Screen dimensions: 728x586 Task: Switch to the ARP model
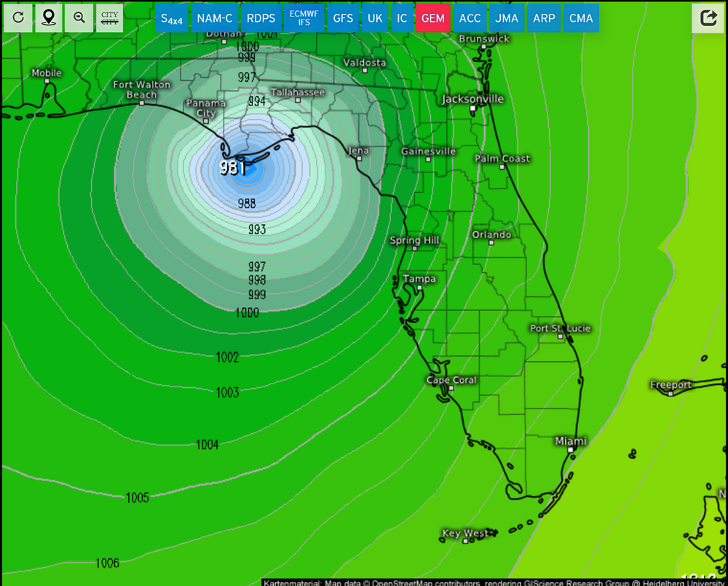click(x=544, y=19)
